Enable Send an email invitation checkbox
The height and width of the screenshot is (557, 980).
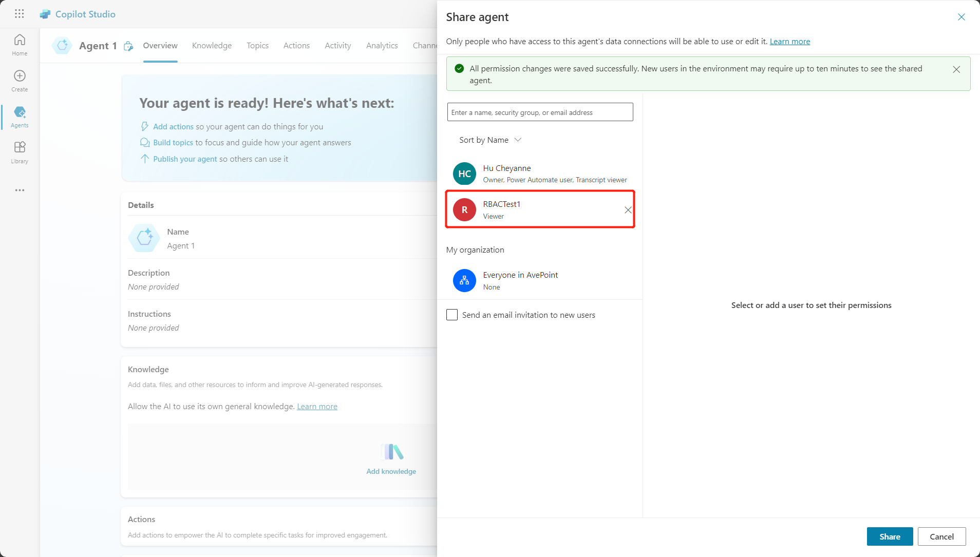click(x=452, y=315)
